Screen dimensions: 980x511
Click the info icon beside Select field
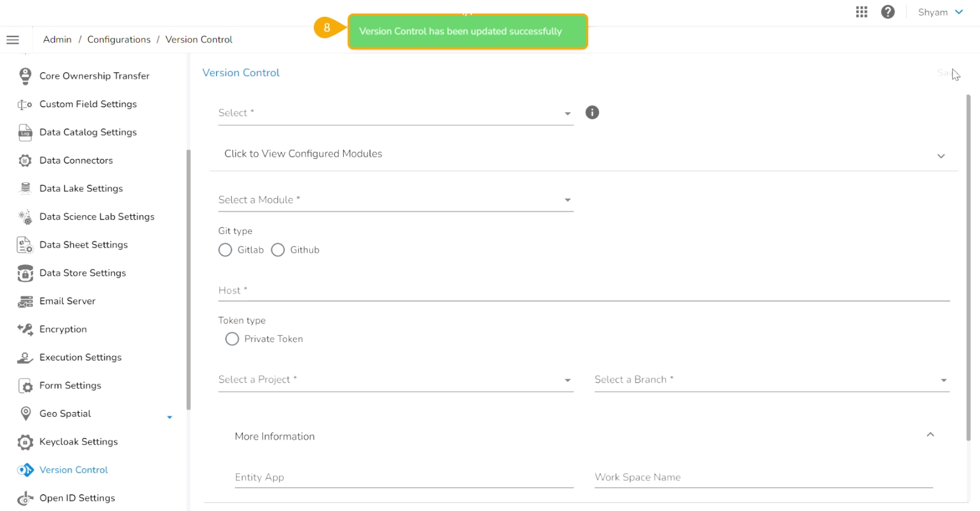pos(592,113)
